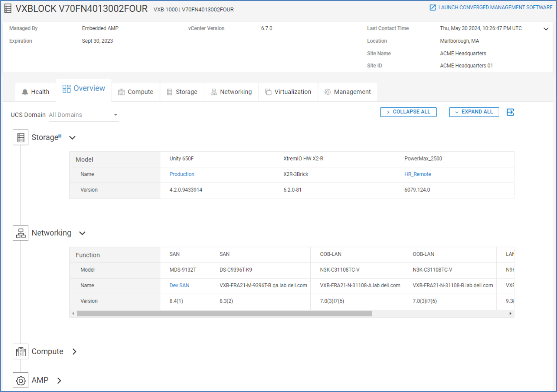This screenshot has width=557, height=392.
Task: Open the Production storage link
Action: 182,174
